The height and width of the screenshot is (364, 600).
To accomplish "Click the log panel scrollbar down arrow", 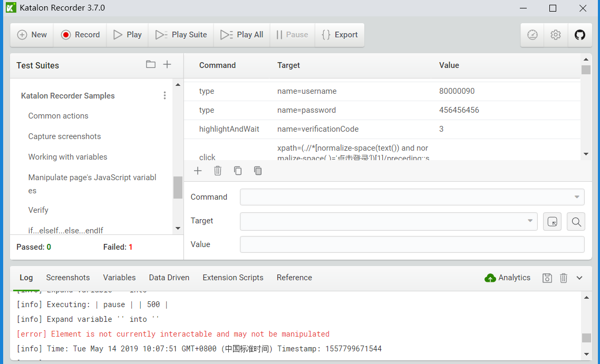I will [x=586, y=354].
